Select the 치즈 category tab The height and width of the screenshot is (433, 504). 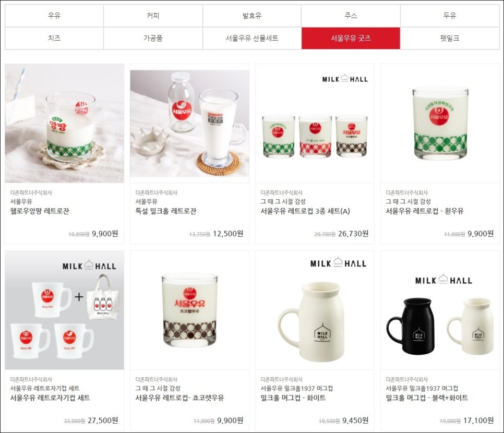[54, 38]
